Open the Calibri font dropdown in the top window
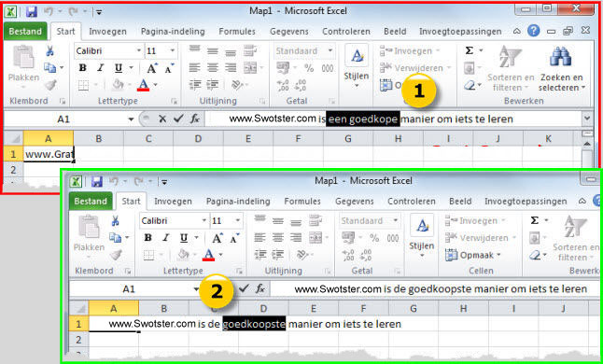The height and width of the screenshot is (364, 603). (139, 50)
